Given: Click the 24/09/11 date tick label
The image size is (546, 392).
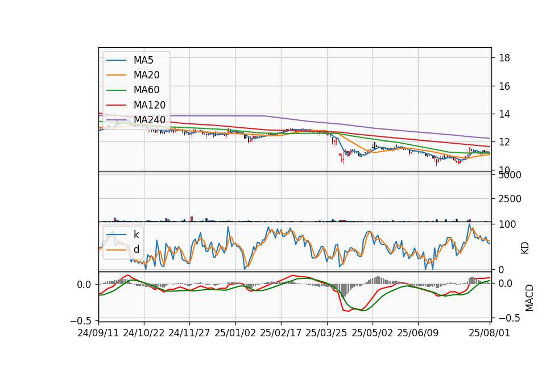Looking at the screenshot, I should coord(98,333).
